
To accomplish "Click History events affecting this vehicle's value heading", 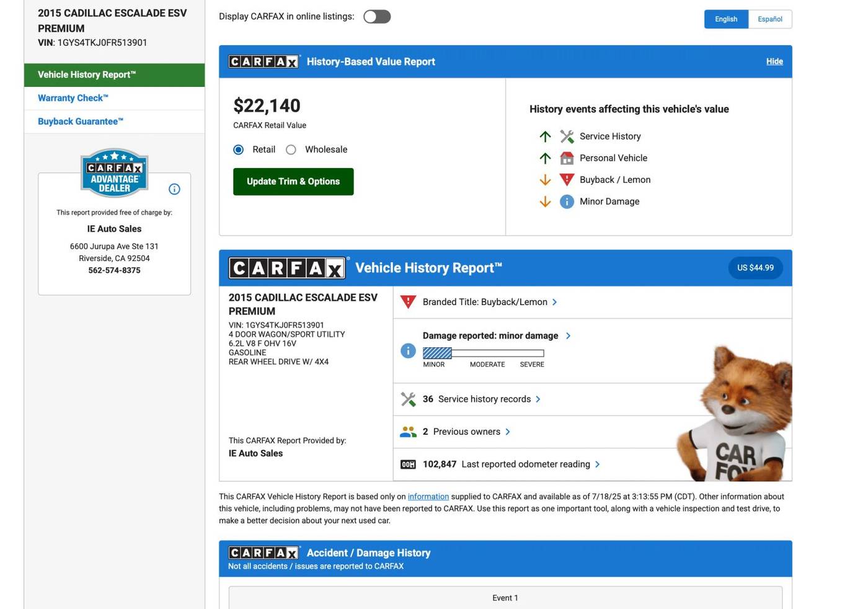I will [x=629, y=109].
